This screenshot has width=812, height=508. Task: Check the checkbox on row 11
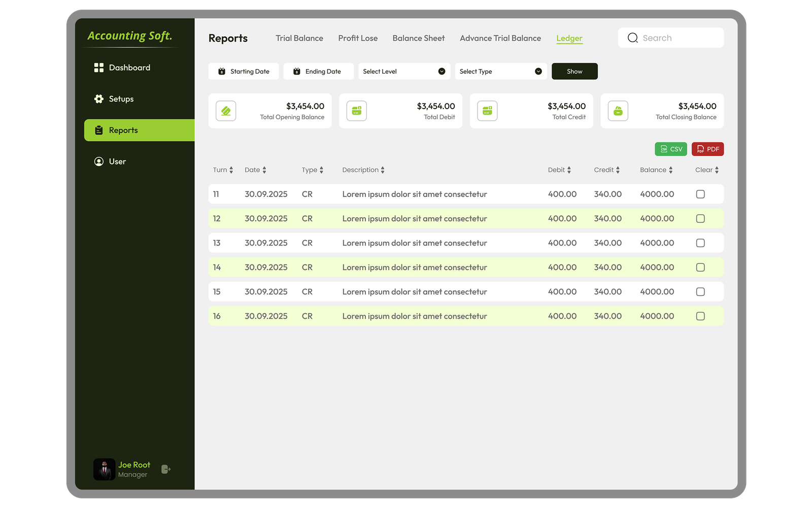[700, 194]
